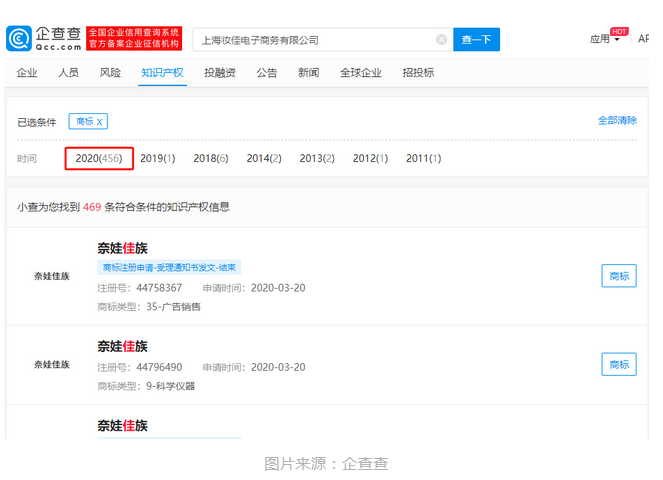Open the 招投标 tab
The width and height of the screenshot is (663, 480).
pos(418,73)
